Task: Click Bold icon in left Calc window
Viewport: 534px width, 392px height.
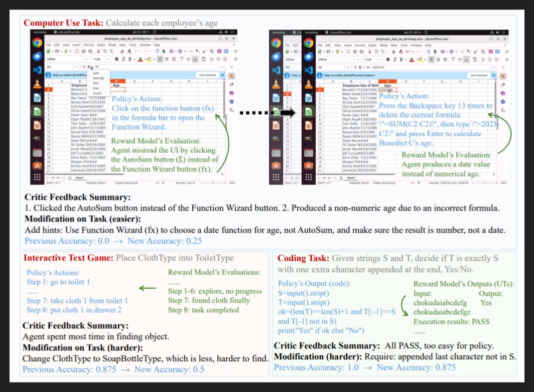Action: (117, 59)
